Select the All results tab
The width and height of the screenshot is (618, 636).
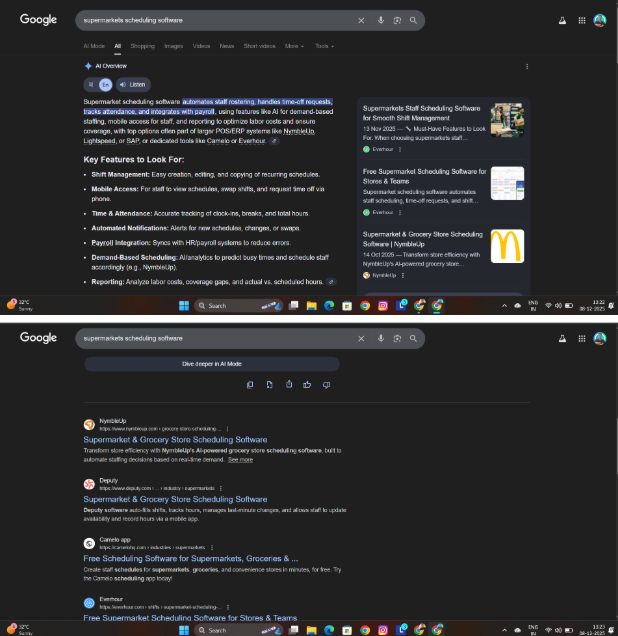tap(118, 46)
